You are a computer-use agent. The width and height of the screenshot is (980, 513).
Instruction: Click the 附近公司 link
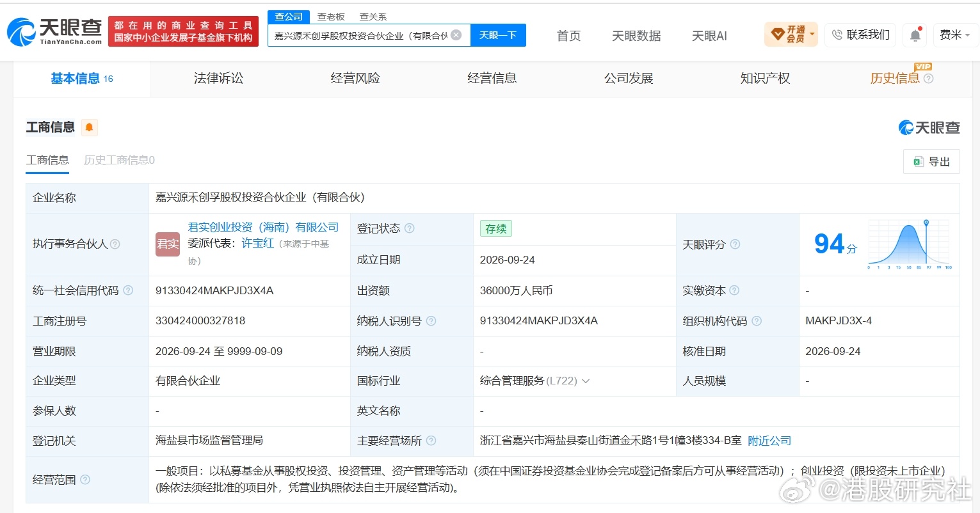pos(769,441)
